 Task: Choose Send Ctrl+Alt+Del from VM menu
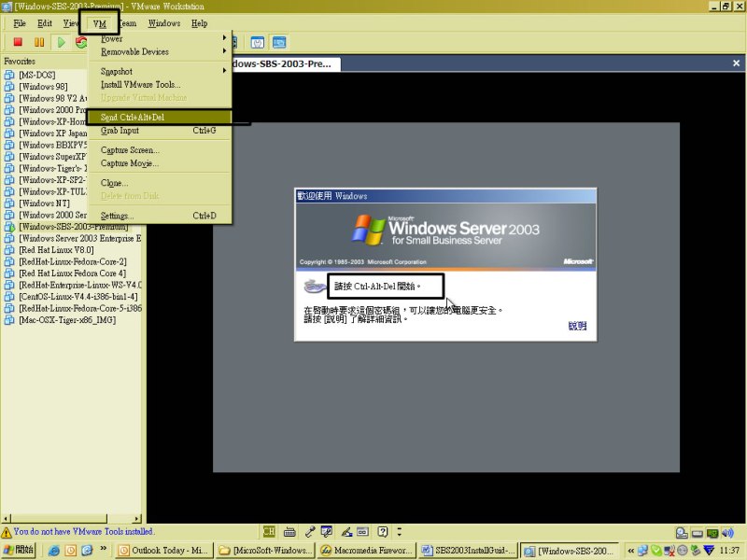click(160, 118)
